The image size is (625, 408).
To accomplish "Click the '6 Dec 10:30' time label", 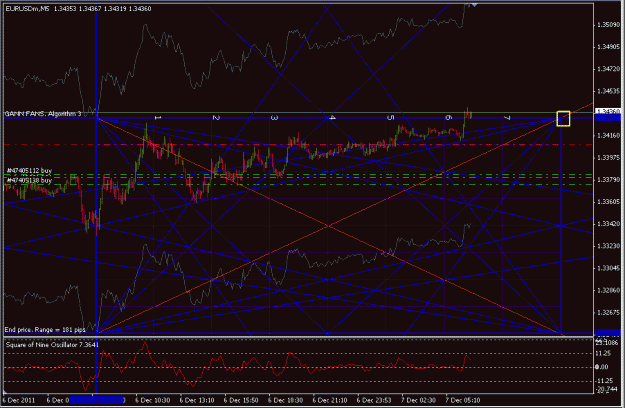I will (153, 400).
